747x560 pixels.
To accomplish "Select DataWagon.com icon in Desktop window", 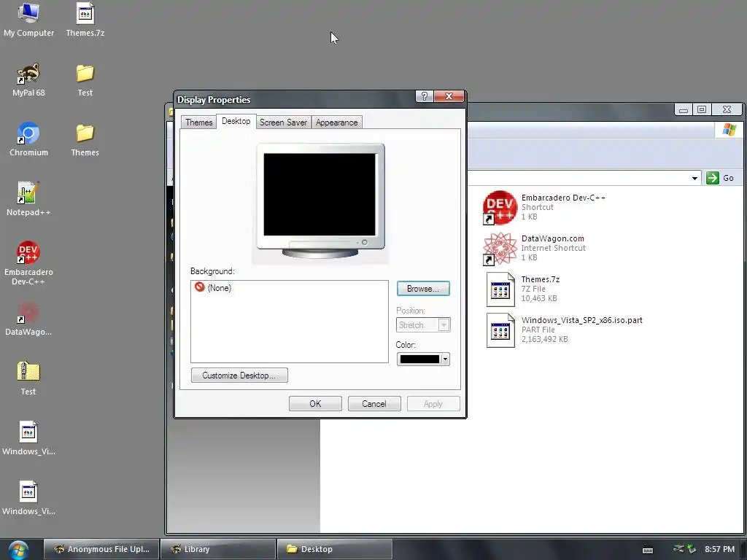I will coord(500,248).
